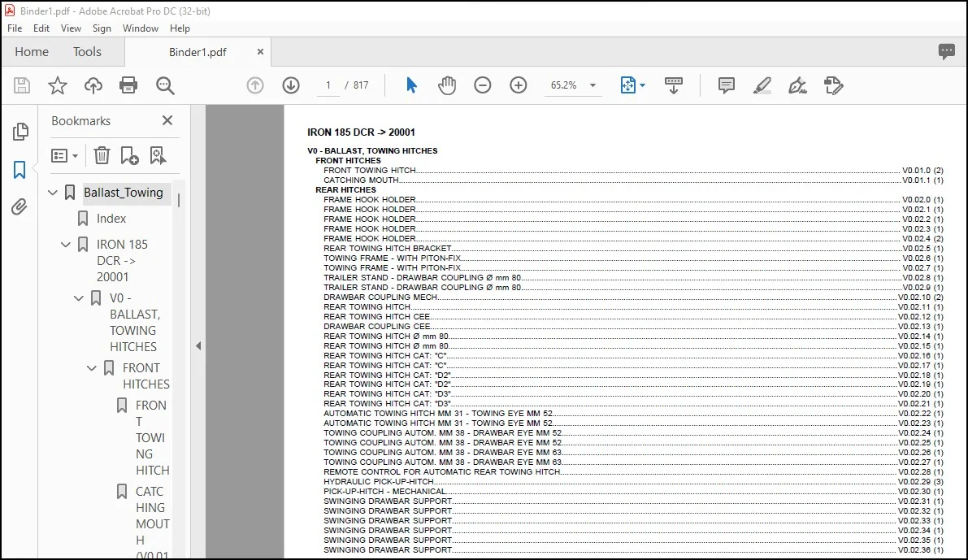Collapse the Ballast_Towing bookmark

(x=53, y=193)
